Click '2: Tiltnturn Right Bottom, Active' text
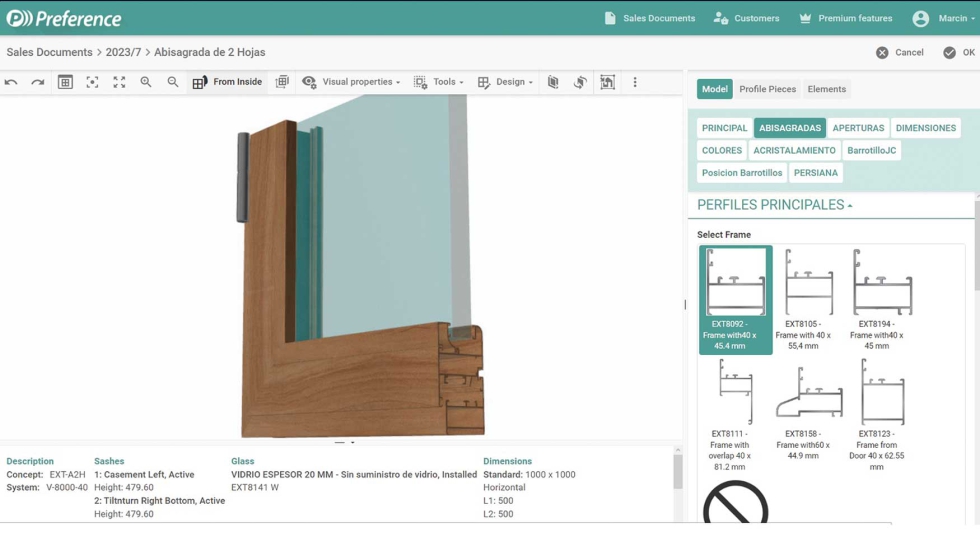This screenshot has height=560, width=980. pos(159,501)
